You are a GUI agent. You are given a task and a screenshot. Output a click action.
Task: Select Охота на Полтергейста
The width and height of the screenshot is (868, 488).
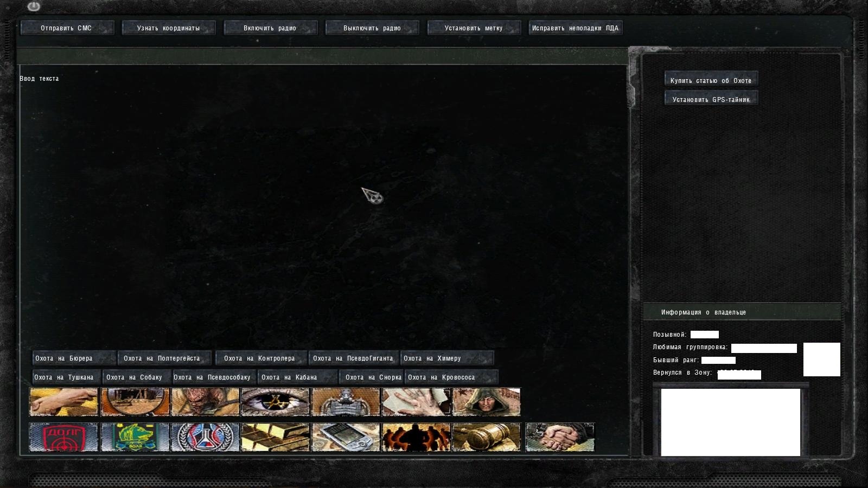[x=164, y=358]
